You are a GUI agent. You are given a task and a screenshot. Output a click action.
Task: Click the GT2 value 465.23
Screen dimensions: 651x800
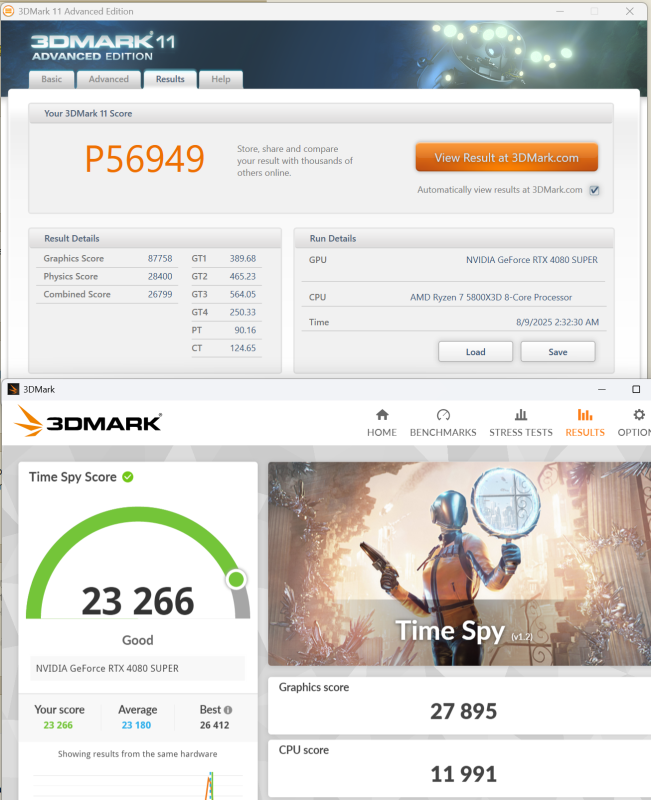point(242,277)
